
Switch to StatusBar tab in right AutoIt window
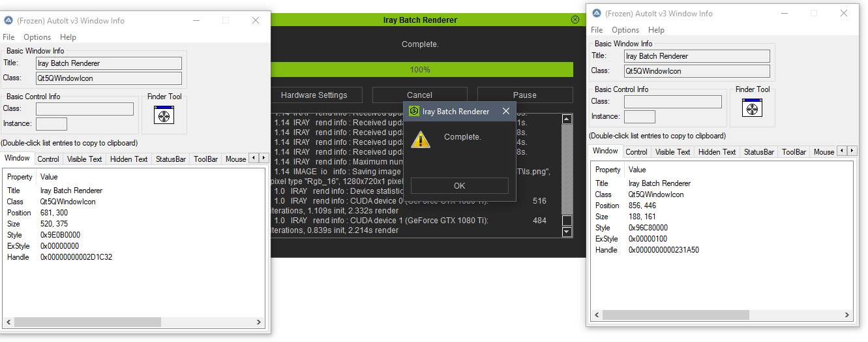click(759, 151)
